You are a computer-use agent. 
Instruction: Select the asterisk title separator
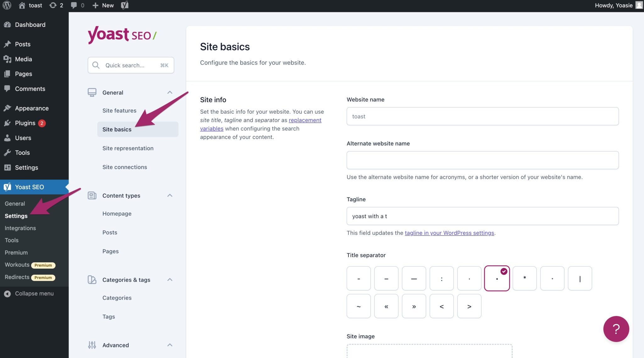click(524, 278)
